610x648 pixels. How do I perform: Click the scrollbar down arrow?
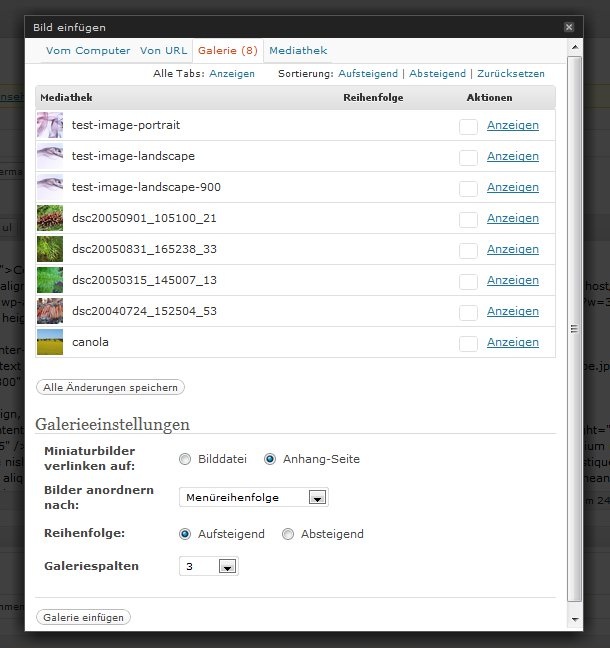pos(575,619)
